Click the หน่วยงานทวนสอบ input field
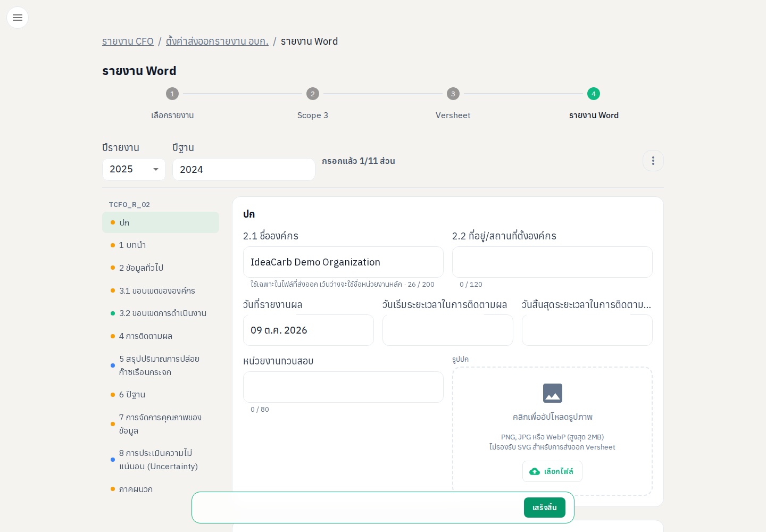 click(x=343, y=387)
